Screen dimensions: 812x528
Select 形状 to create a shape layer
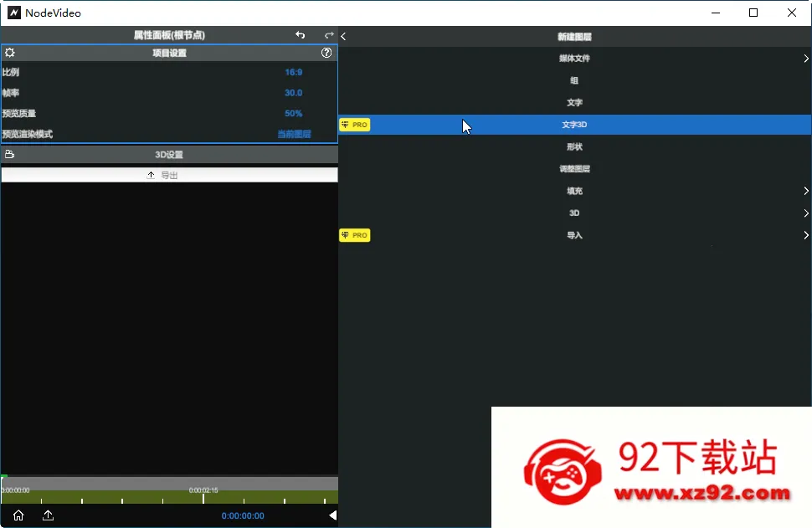(x=574, y=146)
